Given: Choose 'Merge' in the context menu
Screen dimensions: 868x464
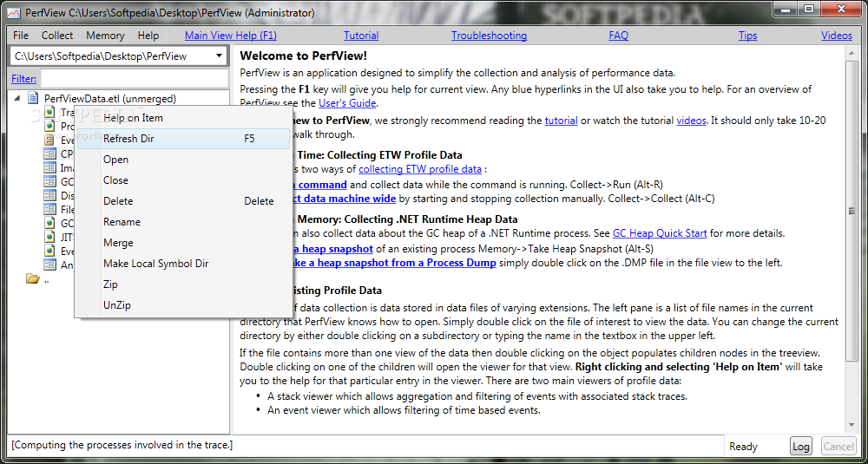Looking at the screenshot, I should tap(183, 243).
